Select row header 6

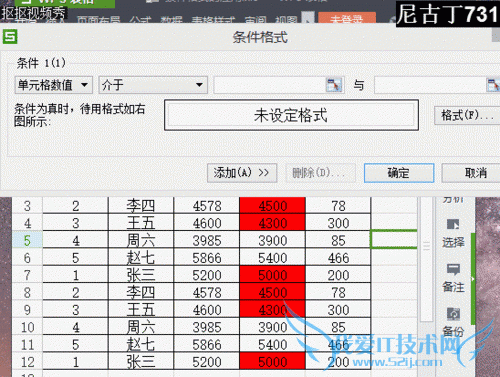[x=27, y=257]
